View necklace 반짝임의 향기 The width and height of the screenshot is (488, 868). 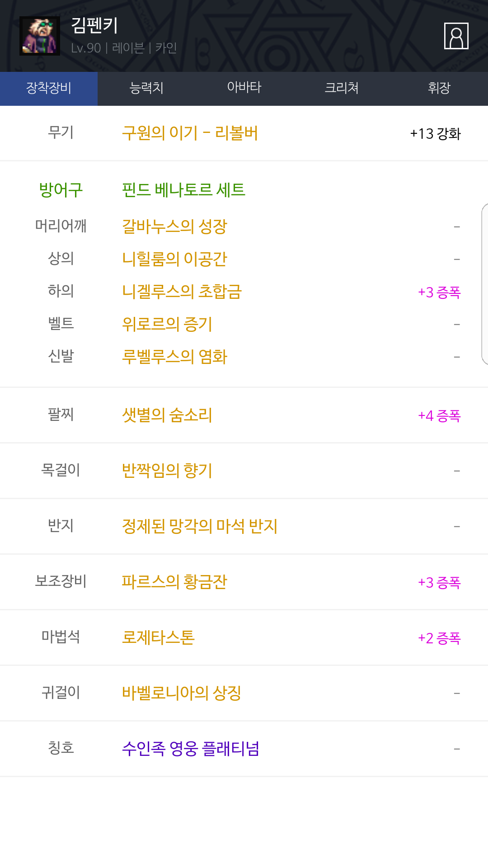point(167,471)
